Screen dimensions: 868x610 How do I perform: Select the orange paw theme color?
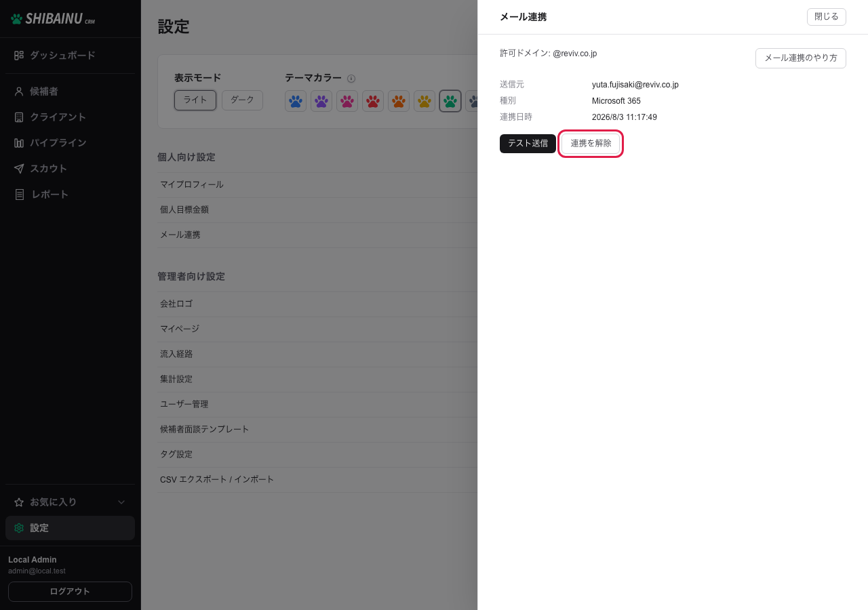pyautogui.click(x=399, y=101)
